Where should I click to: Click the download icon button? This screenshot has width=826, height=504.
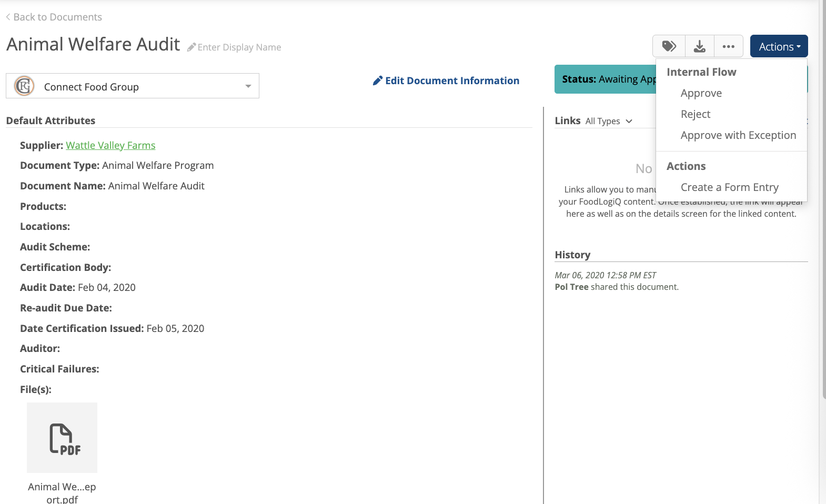point(699,46)
